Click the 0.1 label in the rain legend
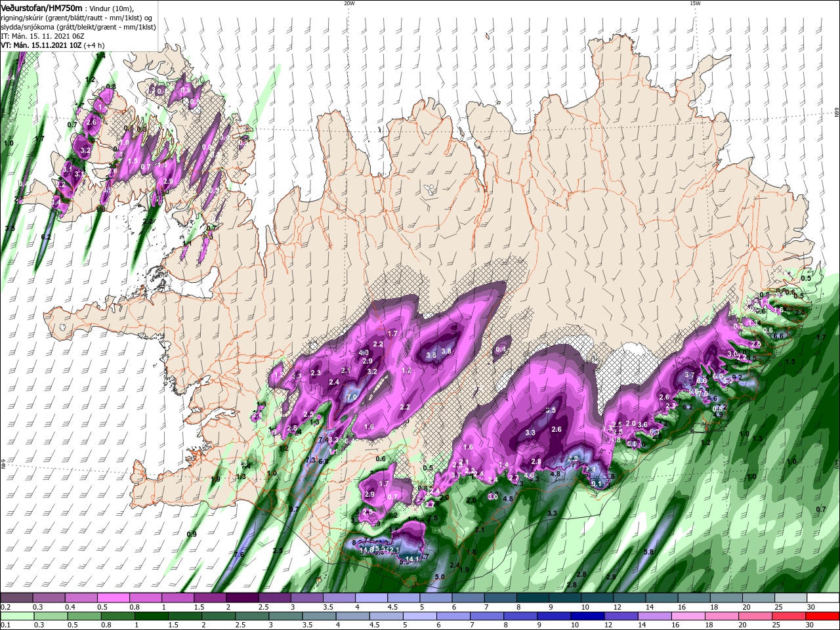The image size is (840, 630). (x=5, y=625)
